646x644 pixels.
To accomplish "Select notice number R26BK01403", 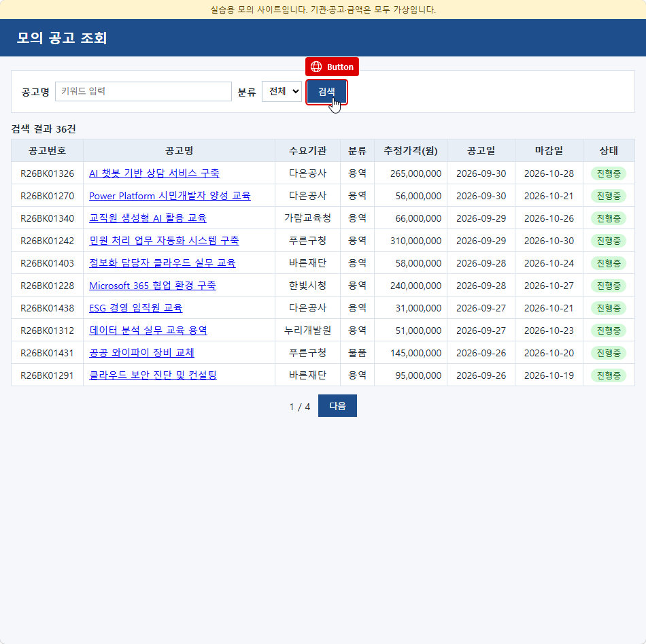I will tap(48, 263).
